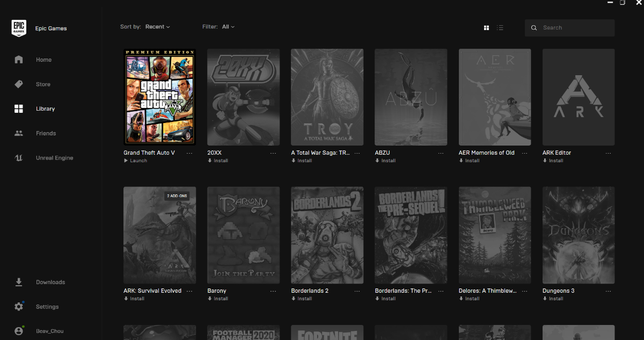Open options menu for Grand Theft Auto V
This screenshot has height=340, width=644.
tap(189, 153)
